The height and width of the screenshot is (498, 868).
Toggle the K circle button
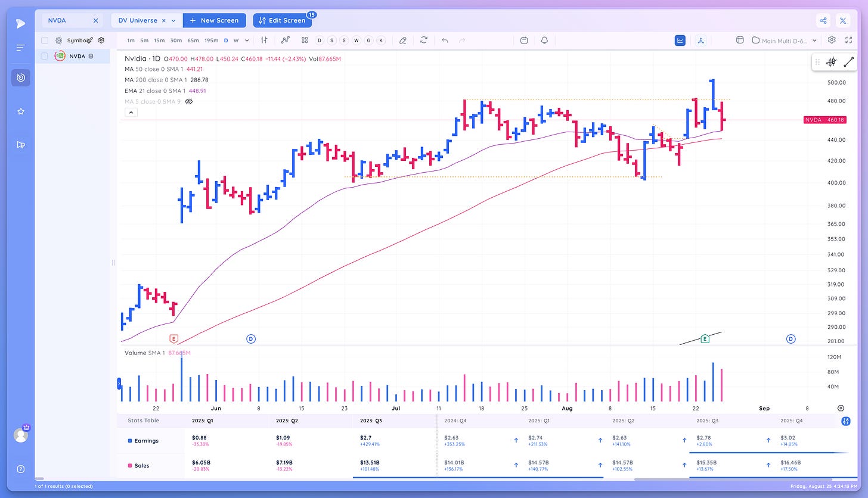point(381,41)
